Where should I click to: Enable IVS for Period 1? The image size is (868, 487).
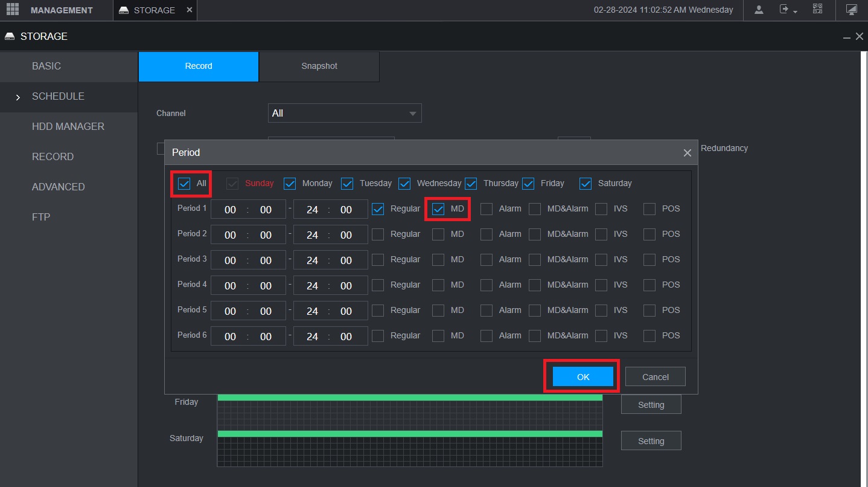tap(601, 209)
